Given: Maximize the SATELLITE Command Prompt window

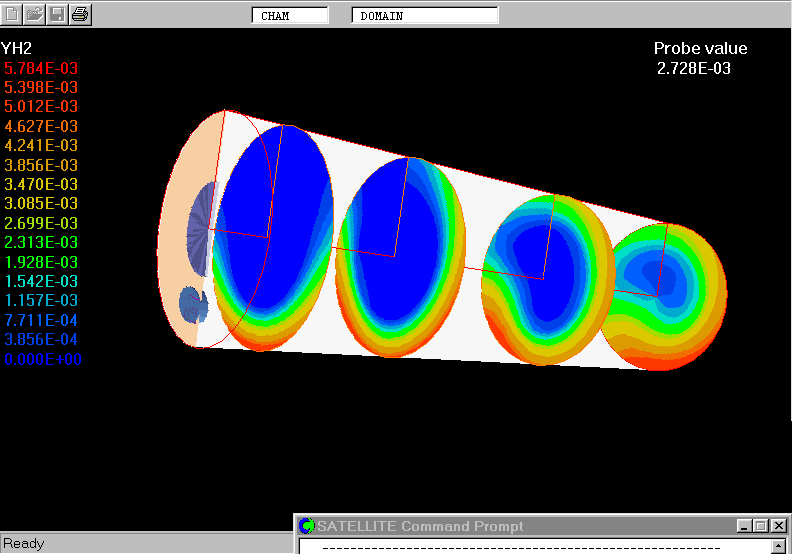Looking at the screenshot, I should click(x=760, y=526).
